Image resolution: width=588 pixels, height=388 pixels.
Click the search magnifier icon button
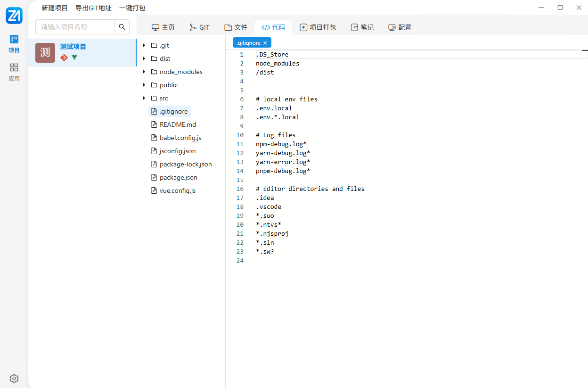pos(122,27)
